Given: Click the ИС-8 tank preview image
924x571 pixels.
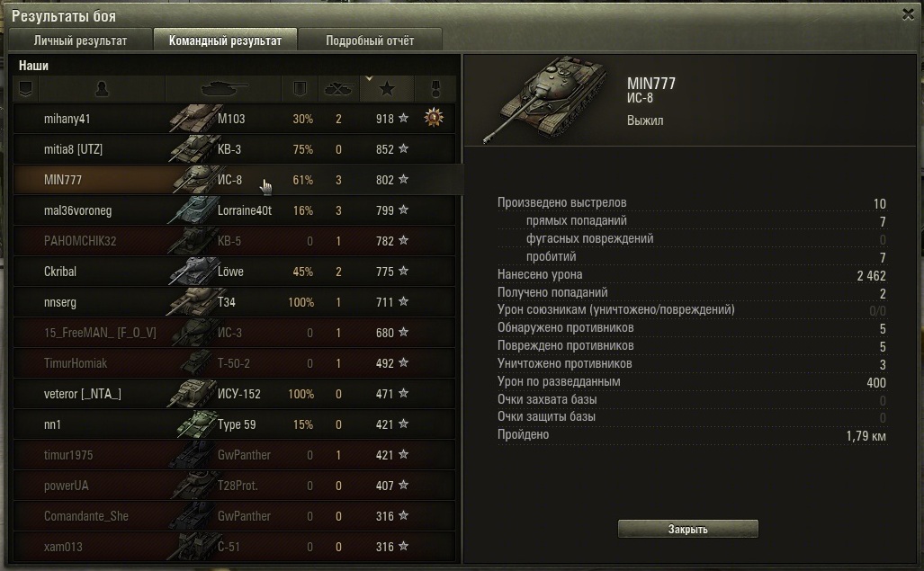Looking at the screenshot, I should 545,99.
